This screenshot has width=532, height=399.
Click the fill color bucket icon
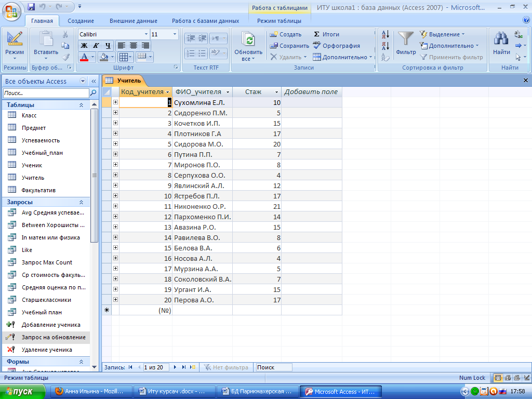click(103, 57)
